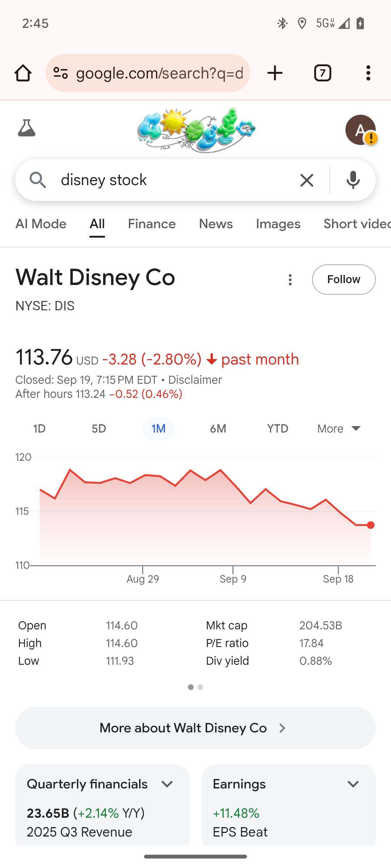The image size is (391, 868).
Task: Select the 1D chart range
Action: pos(39,429)
